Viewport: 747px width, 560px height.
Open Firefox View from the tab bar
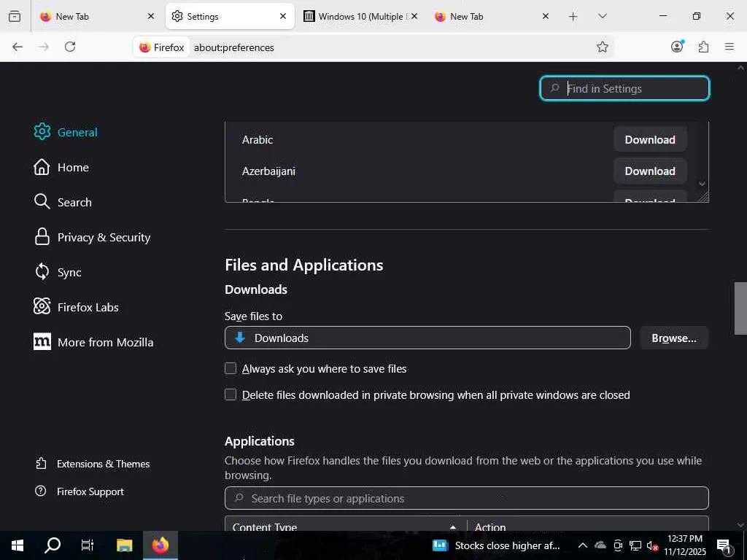click(x=15, y=16)
